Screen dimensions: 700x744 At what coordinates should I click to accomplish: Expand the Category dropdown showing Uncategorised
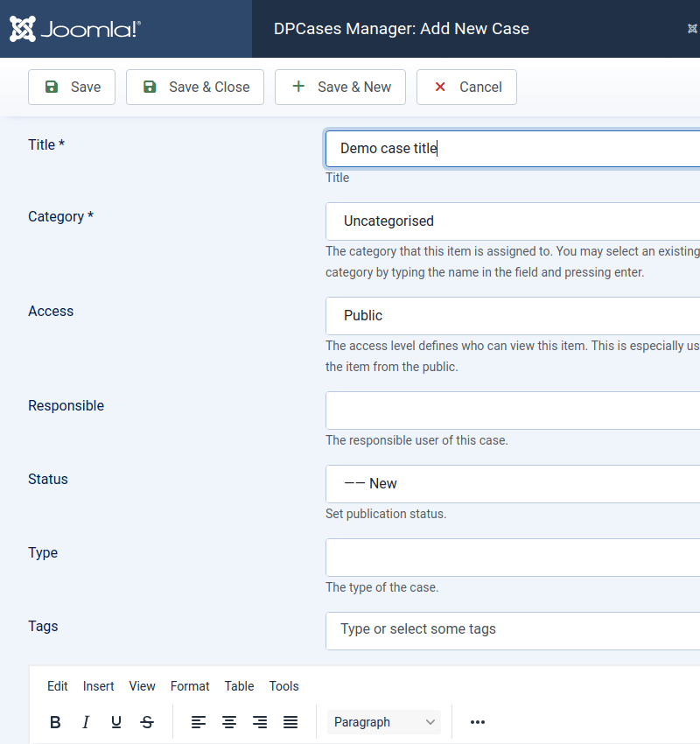pos(512,221)
